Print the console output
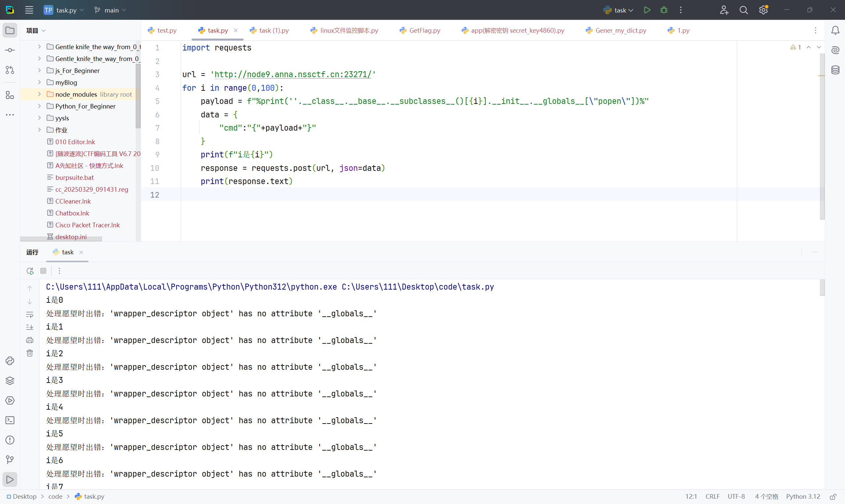845x504 pixels. [x=30, y=340]
